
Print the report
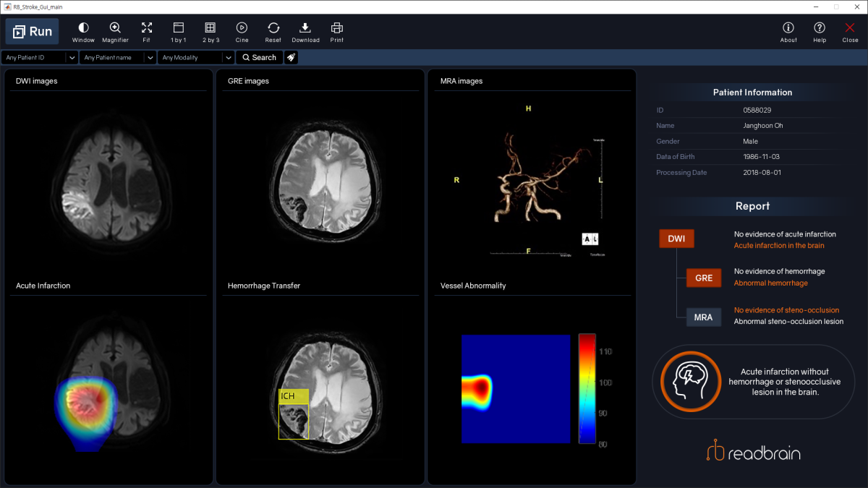(336, 31)
